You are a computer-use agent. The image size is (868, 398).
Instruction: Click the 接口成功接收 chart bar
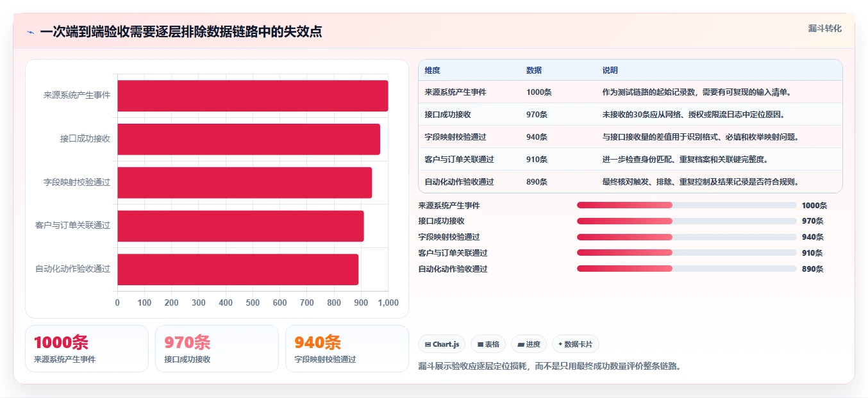click(249, 139)
